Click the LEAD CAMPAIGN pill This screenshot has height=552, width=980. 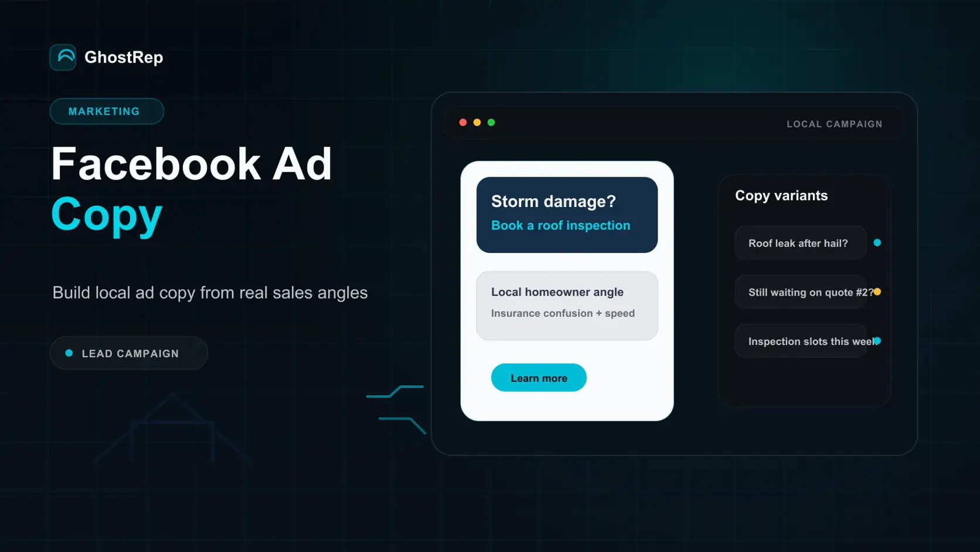(x=129, y=353)
